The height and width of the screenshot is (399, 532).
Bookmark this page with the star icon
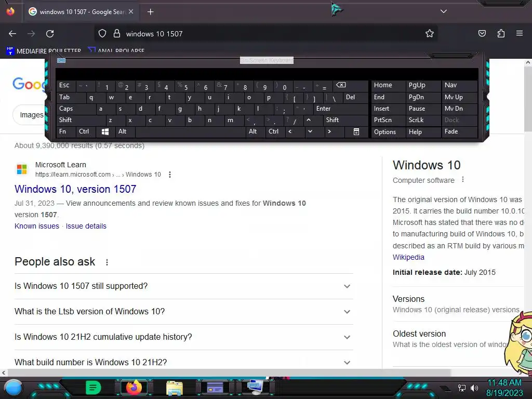click(x=430, y=34)
